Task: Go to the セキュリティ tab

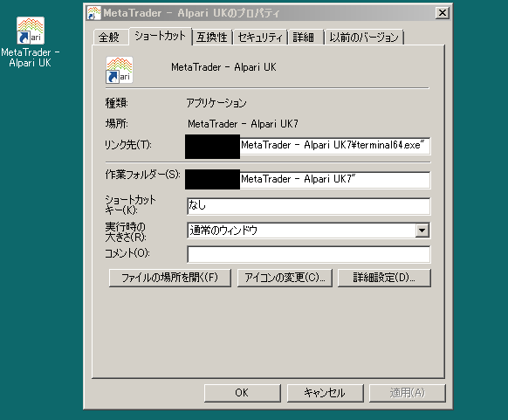Action: 260,38
